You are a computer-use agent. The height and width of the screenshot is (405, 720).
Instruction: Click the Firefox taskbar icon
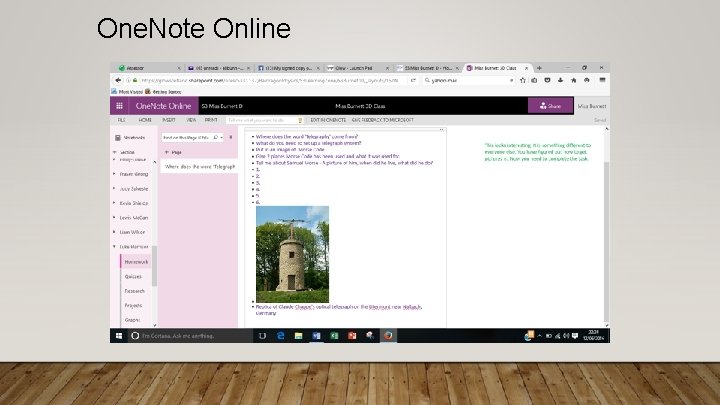388,336
